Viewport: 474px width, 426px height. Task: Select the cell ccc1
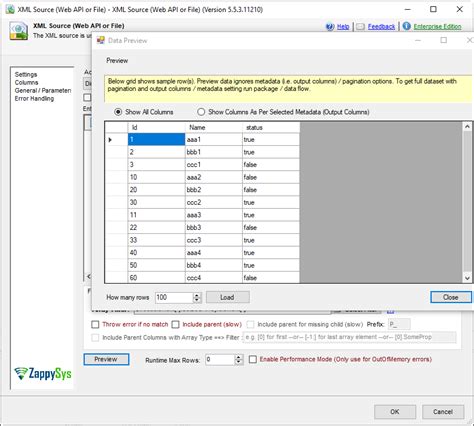tap(214, 165)
